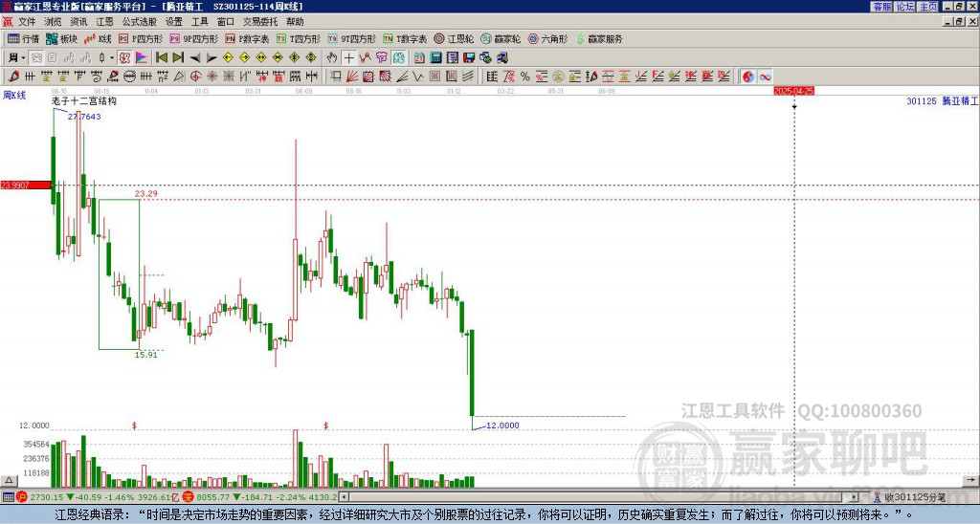Open the P数字表 tool

[247, 38]
